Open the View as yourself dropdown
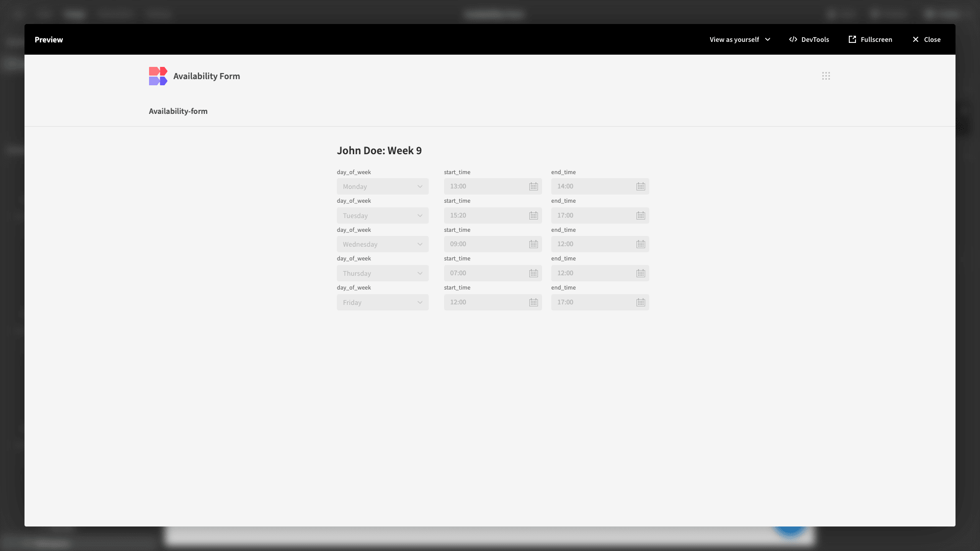The image size is (980, 551). coord(740,39)
